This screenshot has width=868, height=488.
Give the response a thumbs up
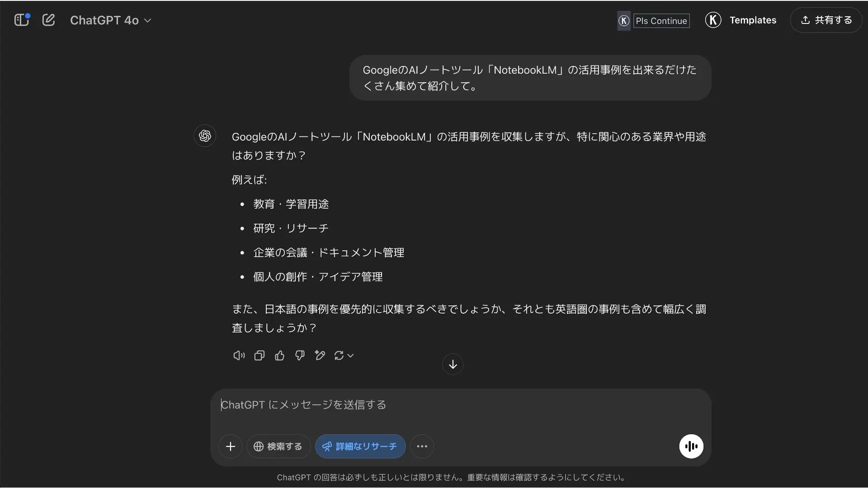tap(280, 356)
